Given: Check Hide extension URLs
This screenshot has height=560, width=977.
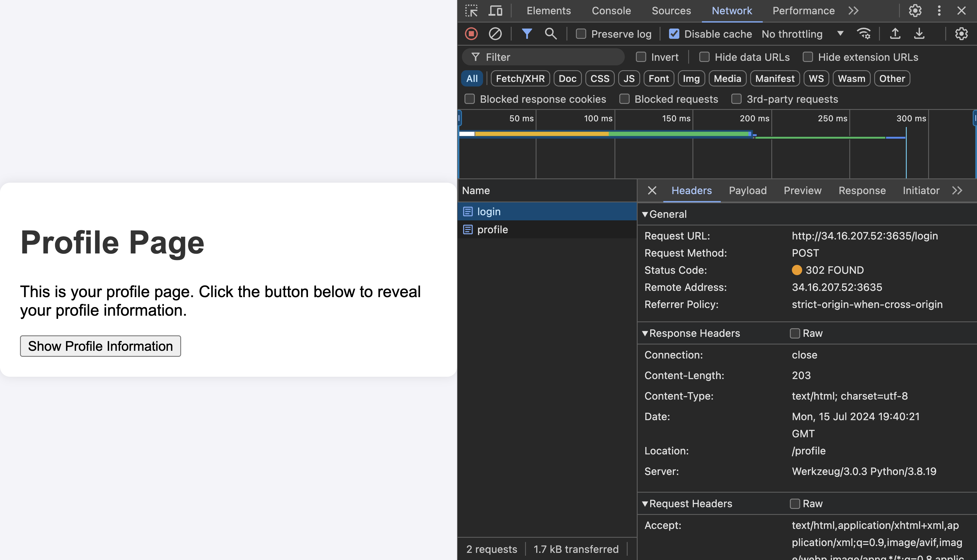Looking at the screenshot, I should [808, 57].
